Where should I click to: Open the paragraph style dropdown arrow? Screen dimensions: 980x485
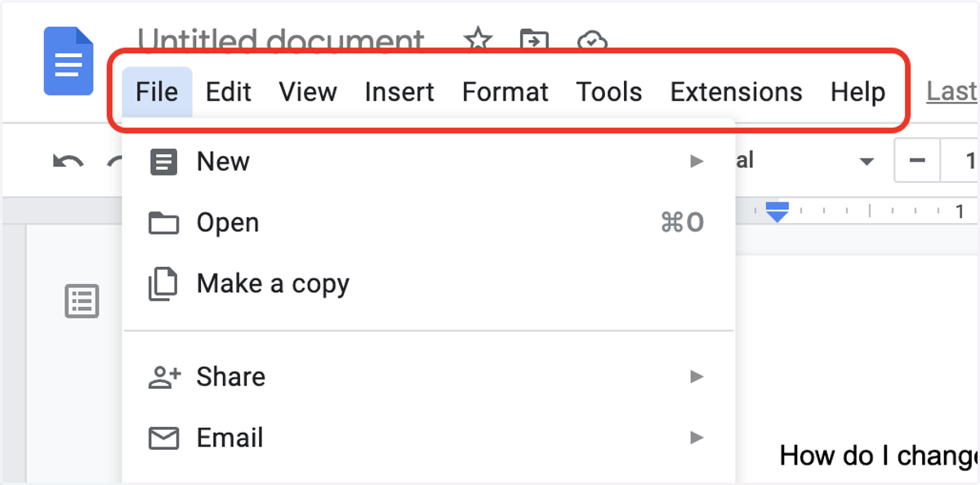866,162
